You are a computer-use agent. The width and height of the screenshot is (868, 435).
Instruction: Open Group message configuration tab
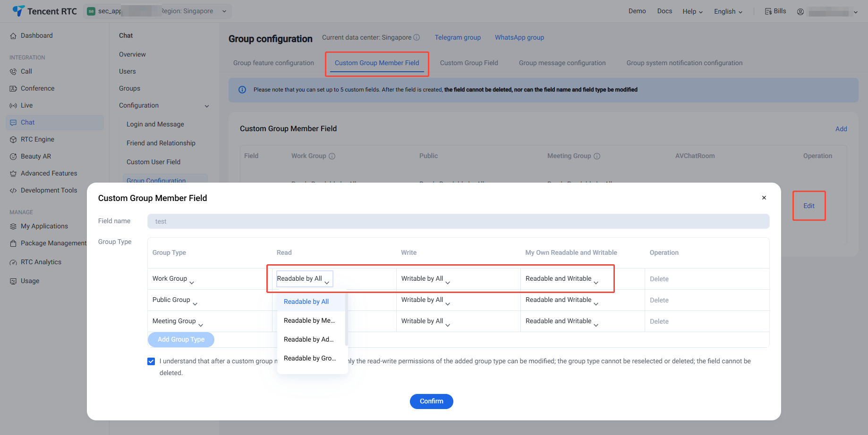point(562,63)
